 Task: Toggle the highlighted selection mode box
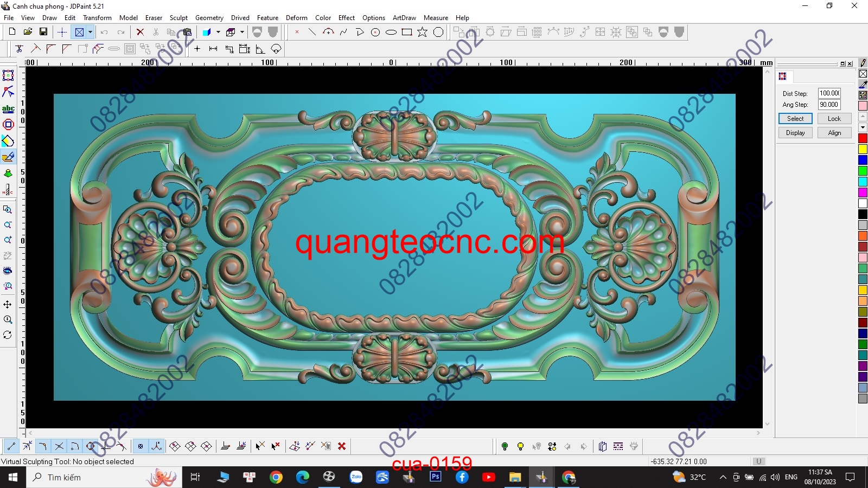click(80, 32)
